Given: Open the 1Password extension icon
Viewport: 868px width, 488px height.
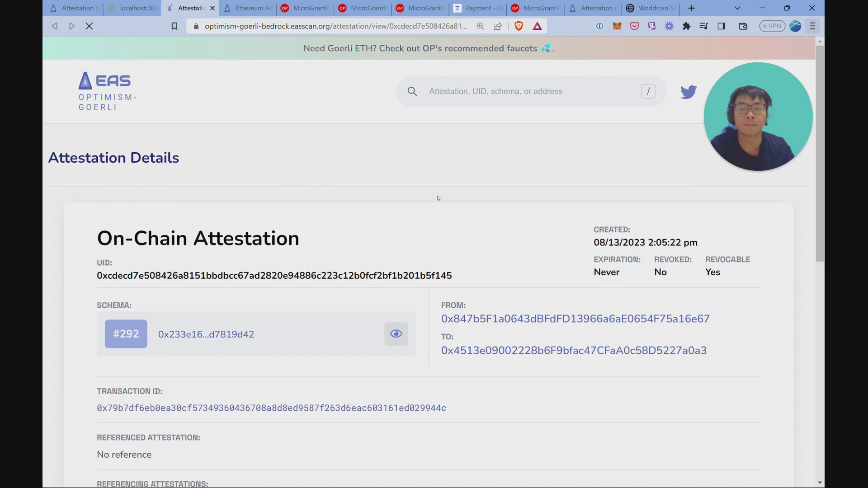Looking at the screenshot, I should point(600,26).
